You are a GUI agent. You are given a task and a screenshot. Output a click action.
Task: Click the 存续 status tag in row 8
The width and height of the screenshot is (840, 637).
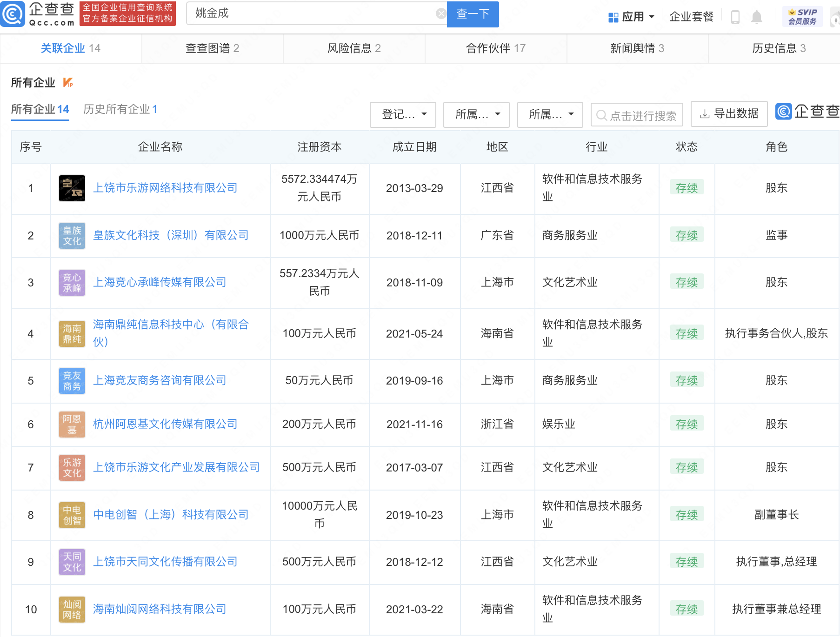[687, 515]
